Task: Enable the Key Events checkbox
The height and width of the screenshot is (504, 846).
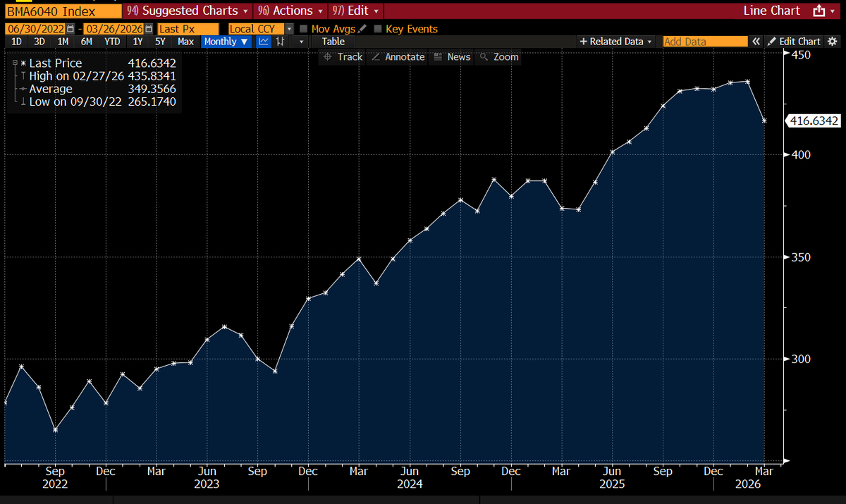Action: [x=378, y=29]
